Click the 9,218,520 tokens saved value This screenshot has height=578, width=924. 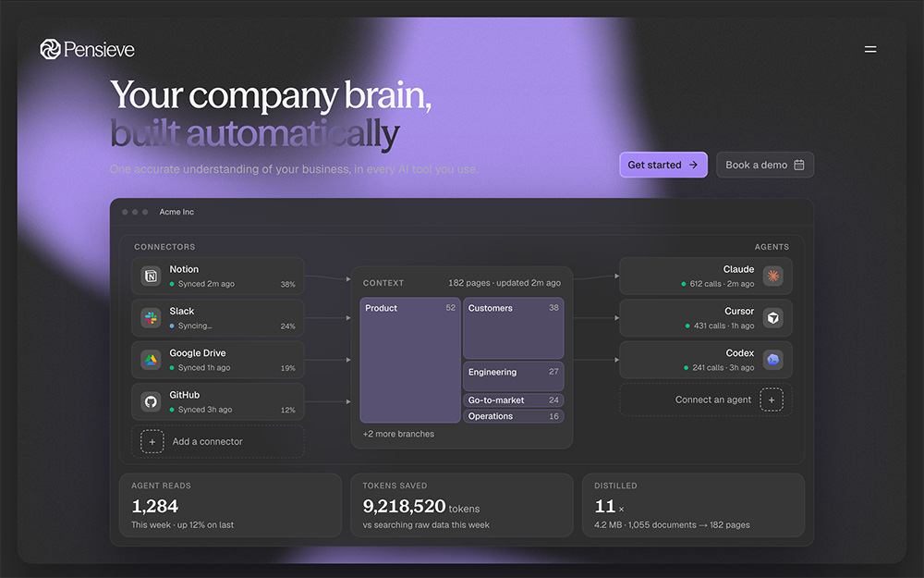coord(405,506)
